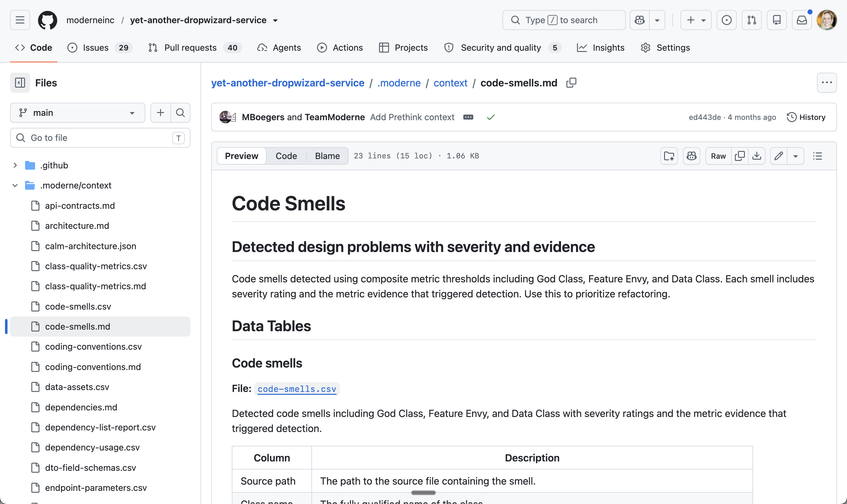Open yet-another-dropwizard-service breadcrumb link

click(288, 83)
